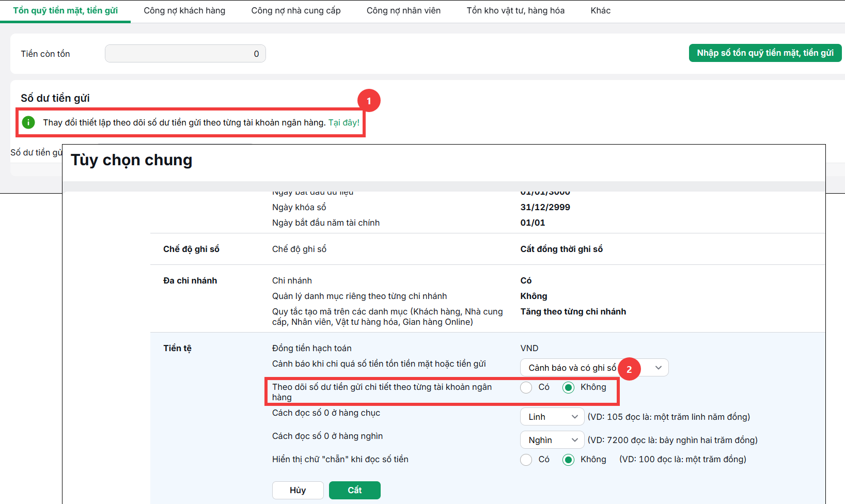The image size is (845, 504).
Task: Click the 'Đa chi nhánh' section label
Action: click(190, 280)
